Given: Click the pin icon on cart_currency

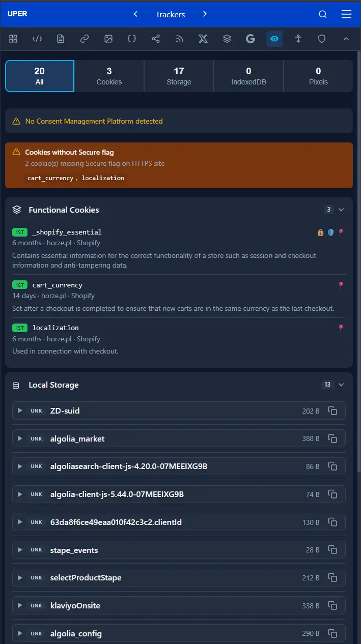Looking at the screenshot, I should point(341,285).
